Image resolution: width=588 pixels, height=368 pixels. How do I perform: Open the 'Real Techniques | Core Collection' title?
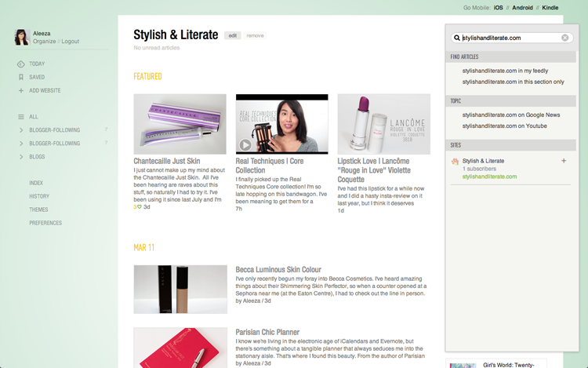270,166
